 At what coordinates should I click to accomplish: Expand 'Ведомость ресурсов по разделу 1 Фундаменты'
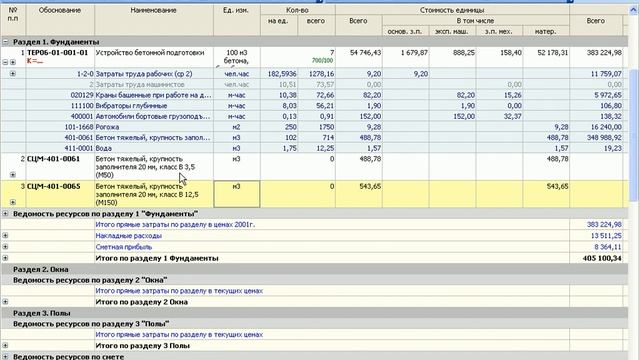(x=5, y=213)
